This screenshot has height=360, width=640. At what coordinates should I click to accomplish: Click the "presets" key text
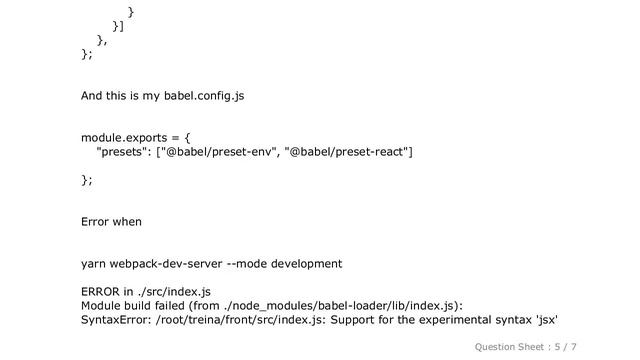(121, 152)
